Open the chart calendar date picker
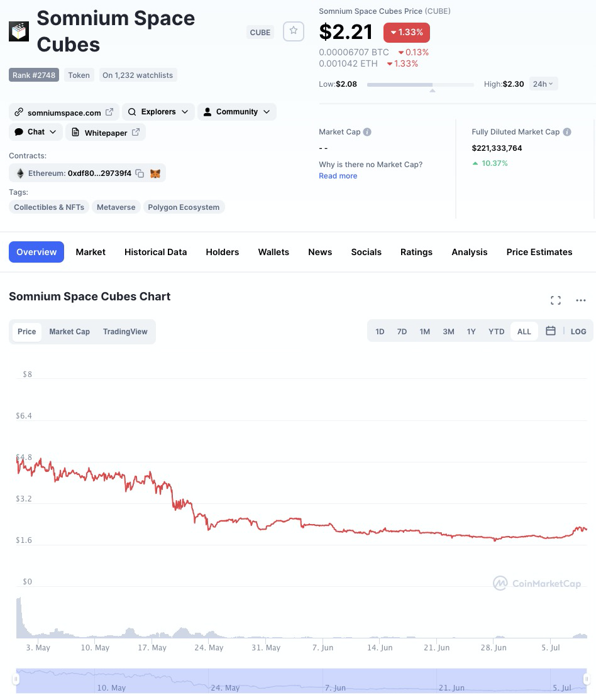The width and height of the screenshot is (596, 700). (x=551, y=331)
